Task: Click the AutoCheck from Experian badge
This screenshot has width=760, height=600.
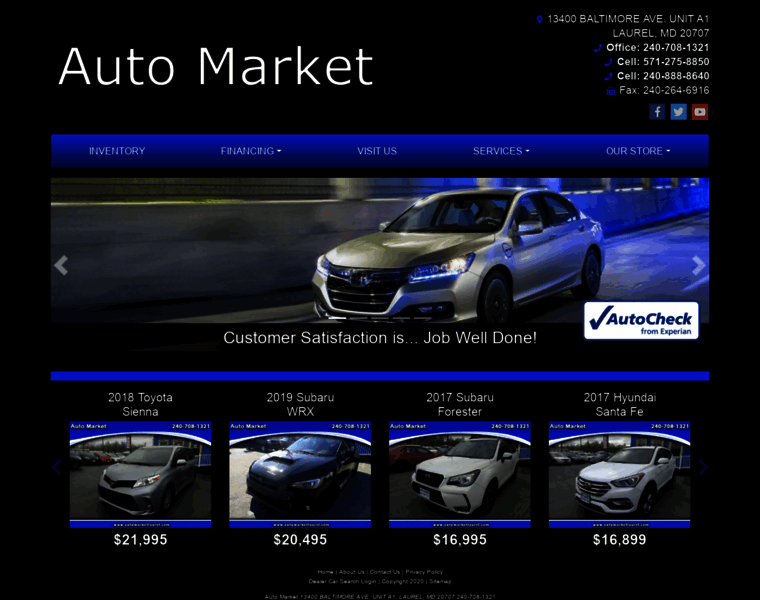Action: click(641, 320)
